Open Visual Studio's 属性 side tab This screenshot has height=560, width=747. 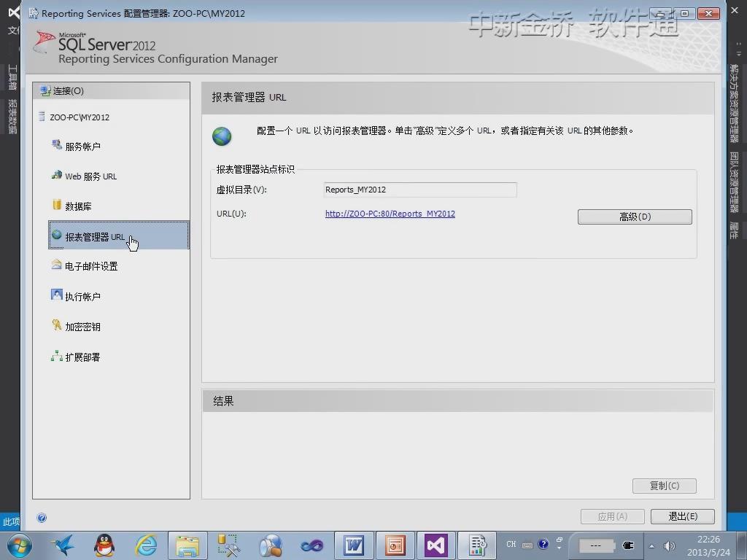tap(734, 230)
